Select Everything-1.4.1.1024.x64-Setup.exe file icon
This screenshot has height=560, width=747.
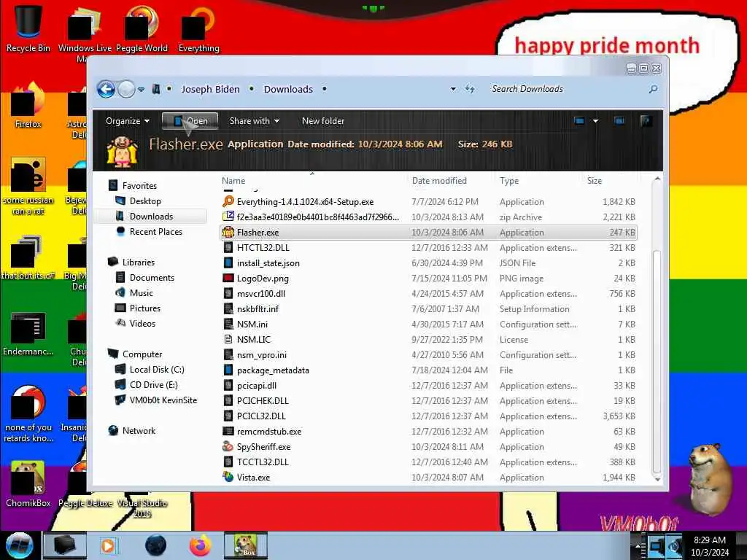pos(228,201)
